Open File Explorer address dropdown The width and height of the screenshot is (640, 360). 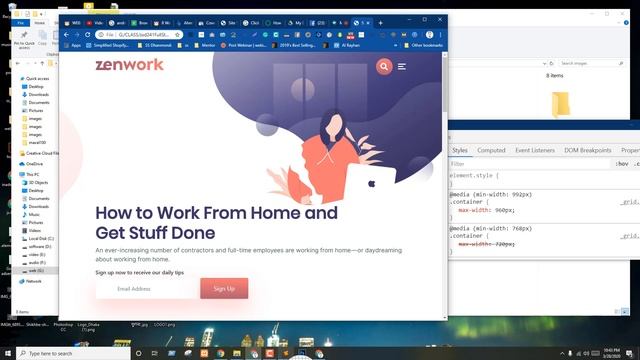(544, 63)
